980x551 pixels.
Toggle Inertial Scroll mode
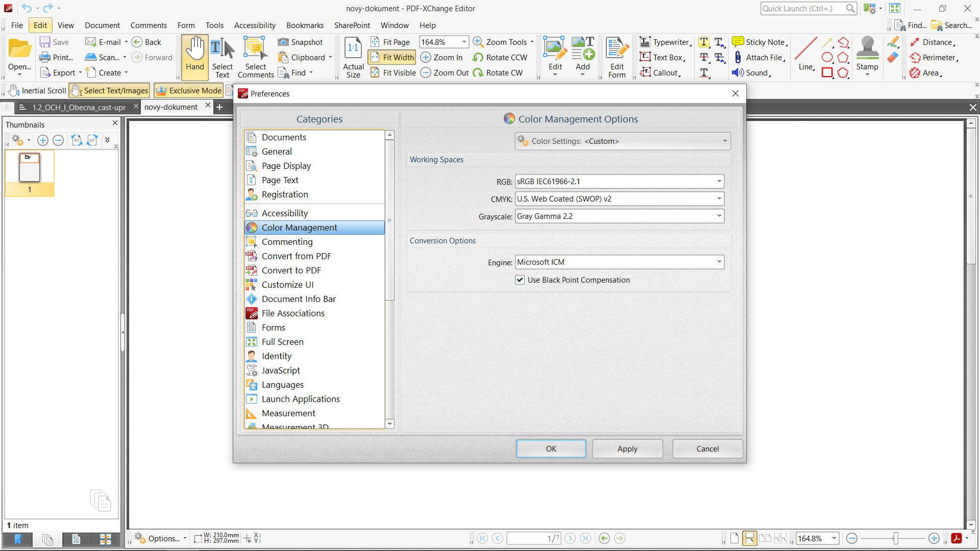click(x=37, y=91)
